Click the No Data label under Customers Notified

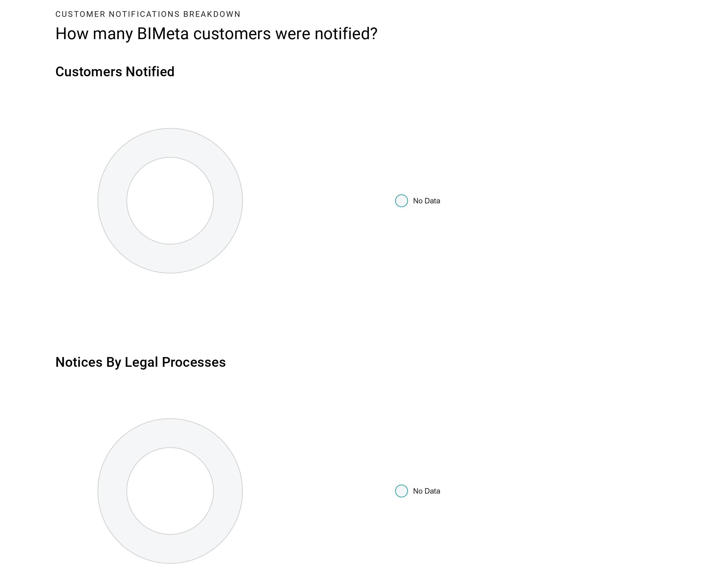(426, 201)
